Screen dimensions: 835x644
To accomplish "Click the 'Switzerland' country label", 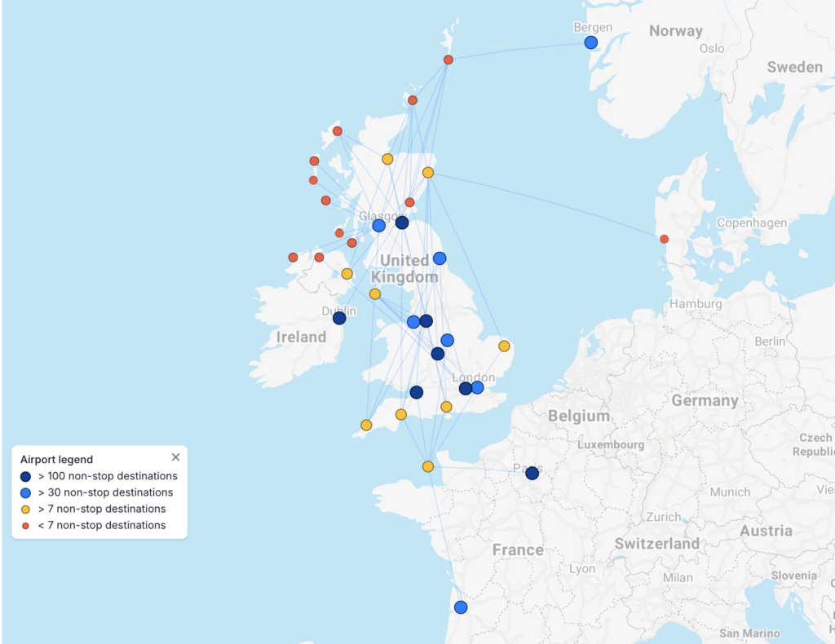I will click(x=657, y=544).
